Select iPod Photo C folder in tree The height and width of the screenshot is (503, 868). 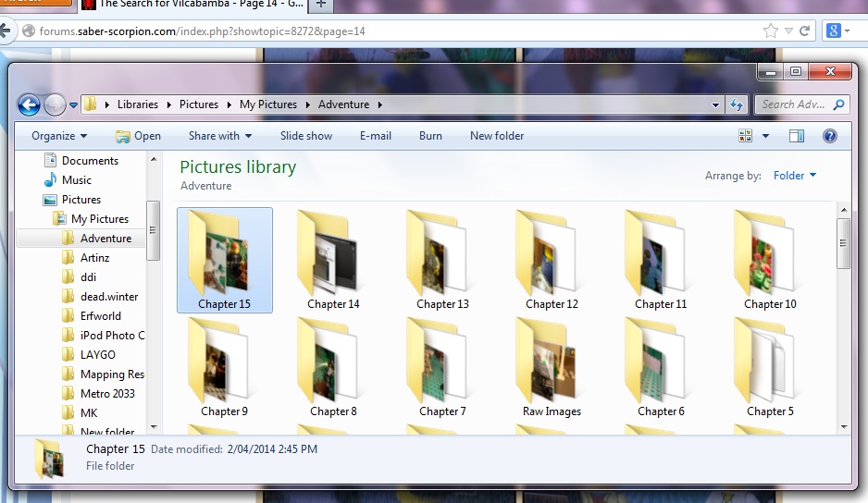click(x=104, y=336)
